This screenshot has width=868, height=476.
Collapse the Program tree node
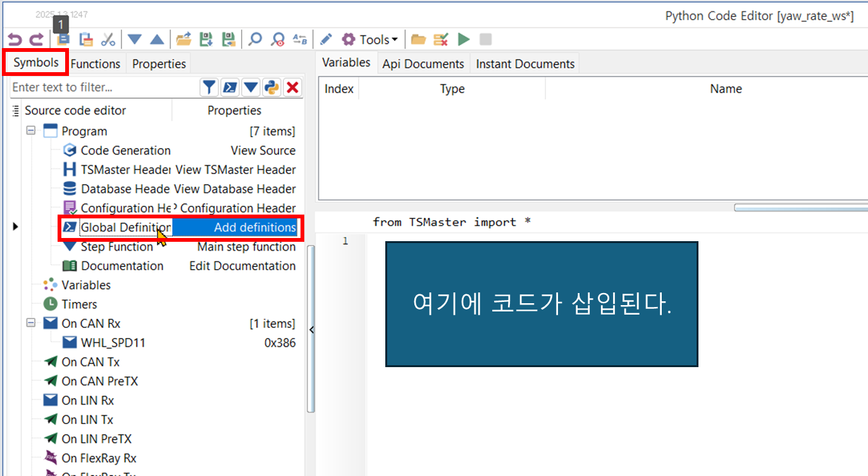tap(30, 131)
